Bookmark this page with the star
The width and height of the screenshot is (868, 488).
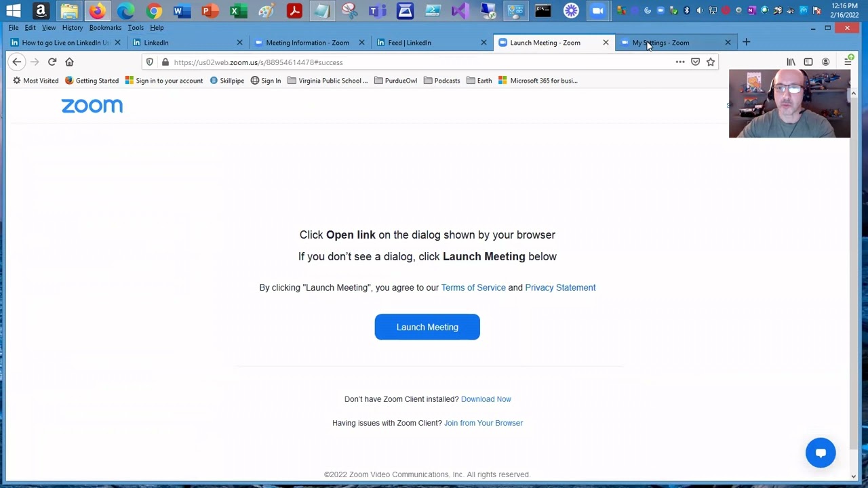(x=711, y=62)
